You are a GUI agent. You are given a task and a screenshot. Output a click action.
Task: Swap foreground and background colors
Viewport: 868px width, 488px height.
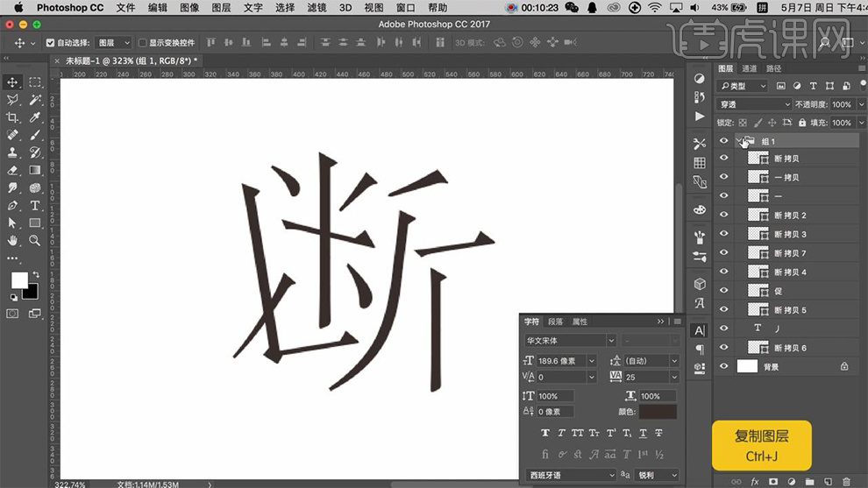pyautogui.click(x=36, y=275)
